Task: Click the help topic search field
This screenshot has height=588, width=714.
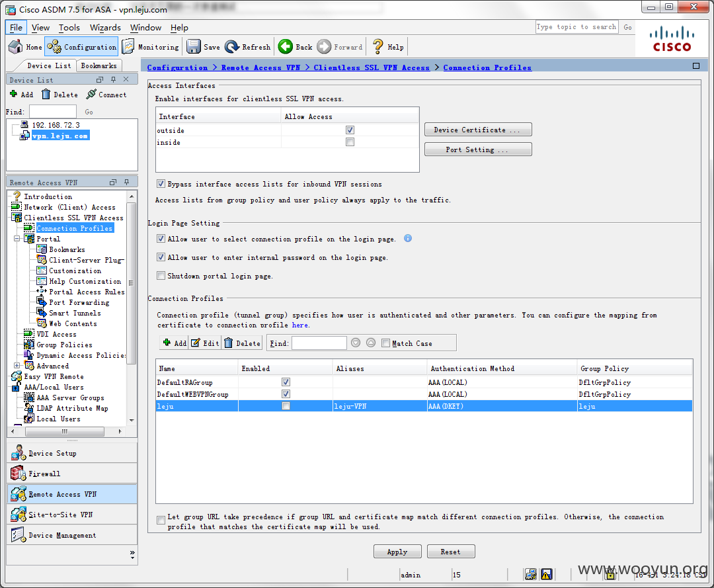Action: click(x=577, y=27)
